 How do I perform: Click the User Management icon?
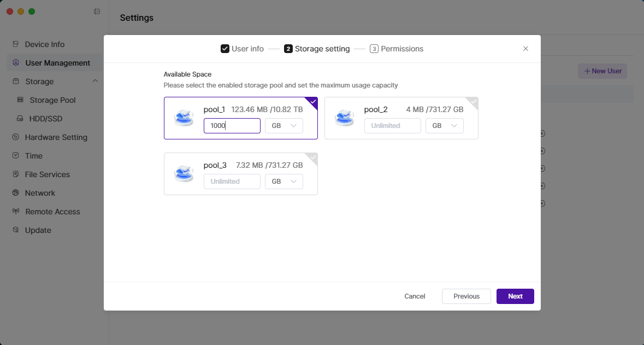click(16, 62)
